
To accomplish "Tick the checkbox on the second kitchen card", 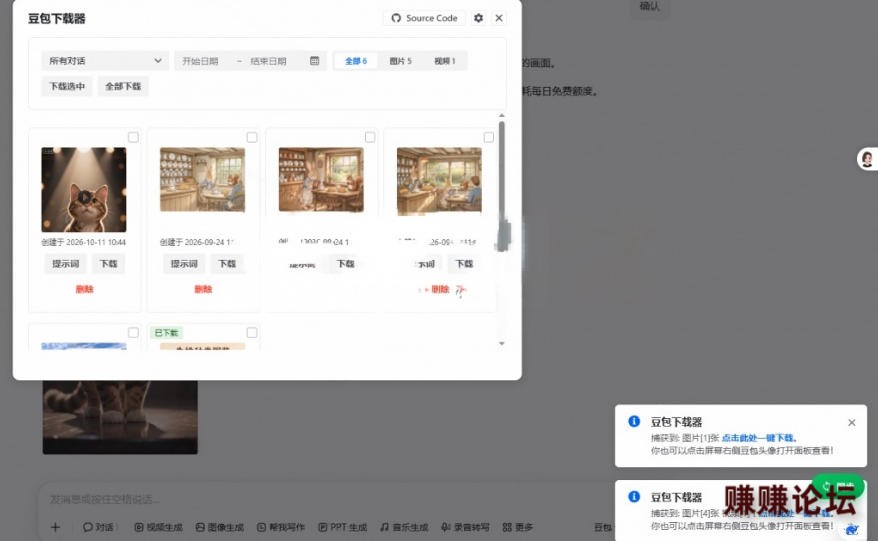I will 252,137.
